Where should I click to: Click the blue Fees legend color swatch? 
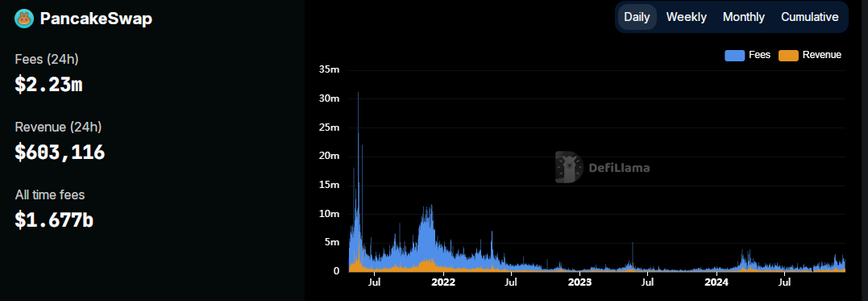(x=734, y=56)
